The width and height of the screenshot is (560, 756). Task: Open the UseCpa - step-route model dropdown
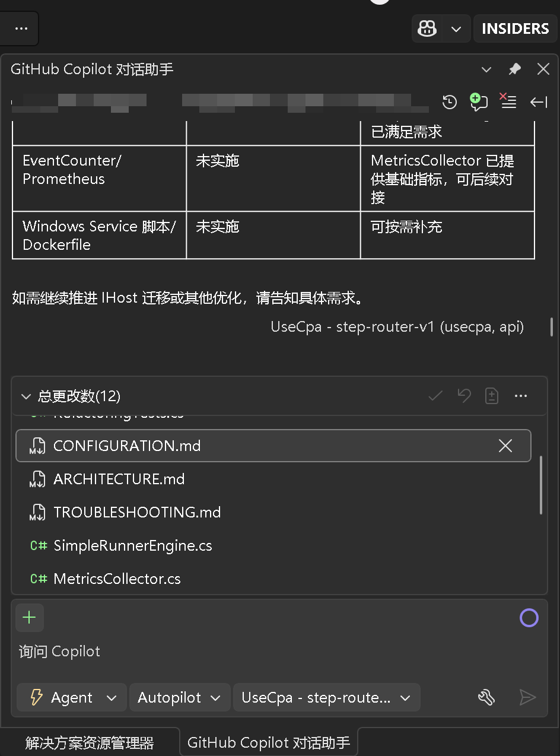point(326,697)
